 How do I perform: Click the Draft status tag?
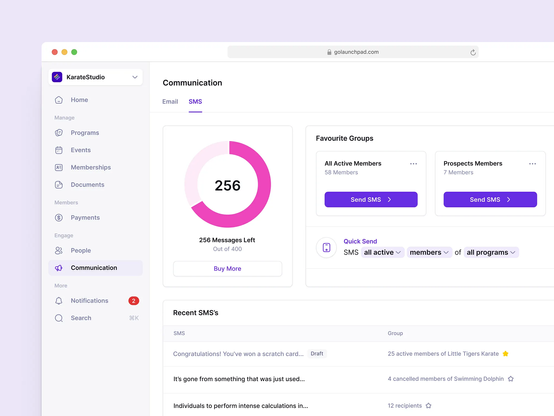[x=317, y=354]
